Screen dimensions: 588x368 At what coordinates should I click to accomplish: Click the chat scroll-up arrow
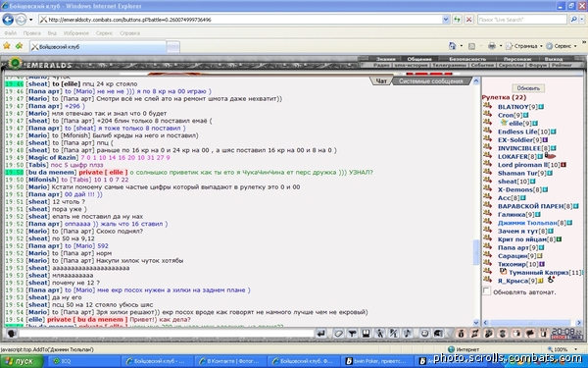(x=476, y=80)
